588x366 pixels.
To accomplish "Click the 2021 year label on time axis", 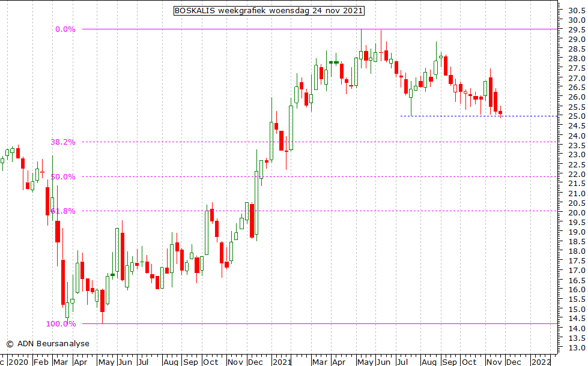I will 282,362.
